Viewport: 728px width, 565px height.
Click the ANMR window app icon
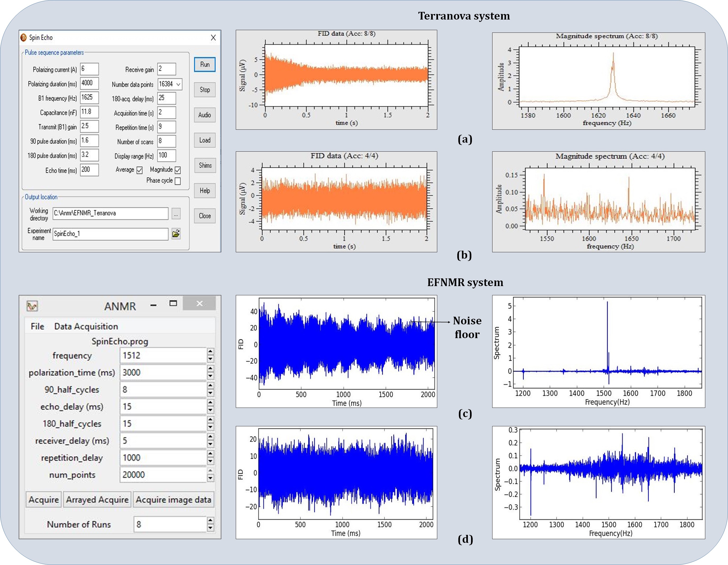(32, 306)
